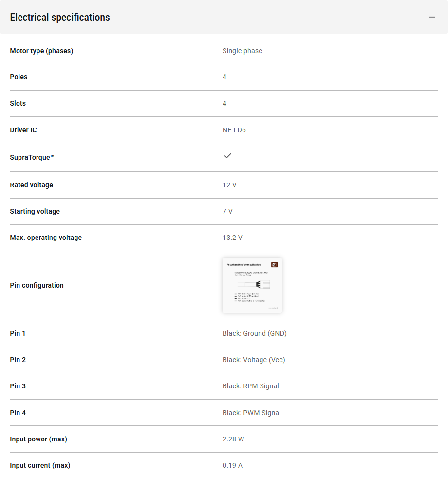Click the SupraTorque checkmark icon
Screen dimensions: 448x495
coord(227,156)
